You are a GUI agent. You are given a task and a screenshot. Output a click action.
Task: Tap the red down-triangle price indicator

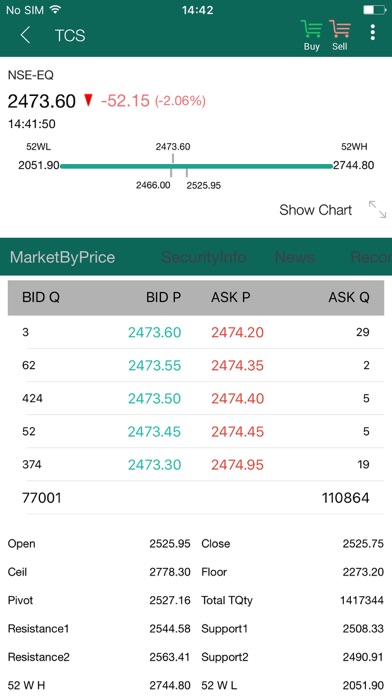click(x=88, y=101)
